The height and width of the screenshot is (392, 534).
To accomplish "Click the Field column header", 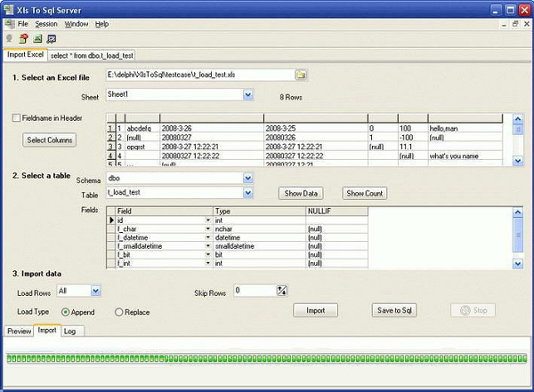I will tap(165, 212).
